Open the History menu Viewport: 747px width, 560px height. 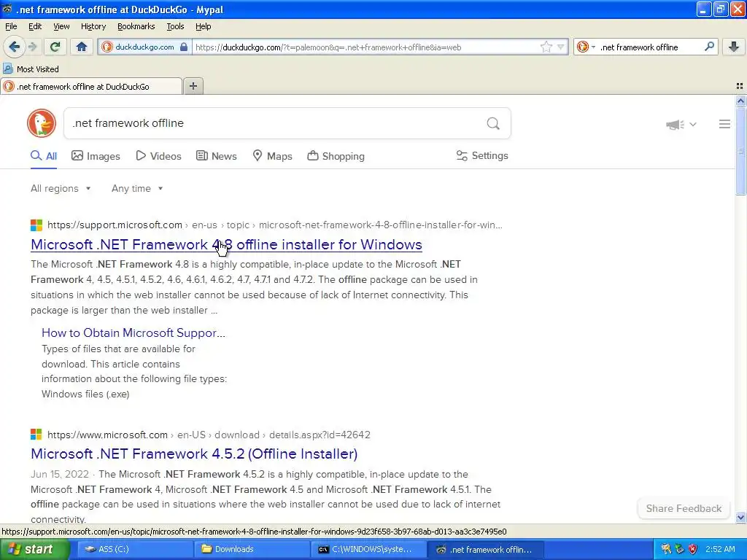[93, 26]
